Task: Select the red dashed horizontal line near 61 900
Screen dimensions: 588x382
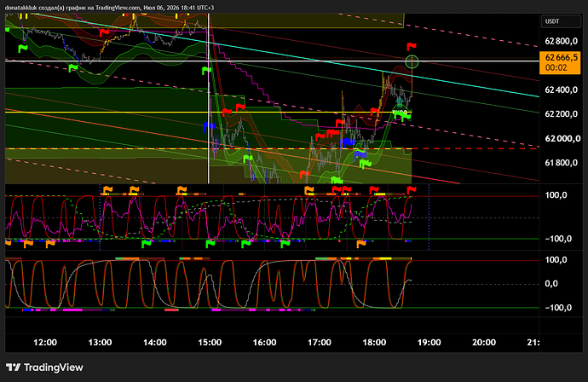Action: click(x=476, y=148)
